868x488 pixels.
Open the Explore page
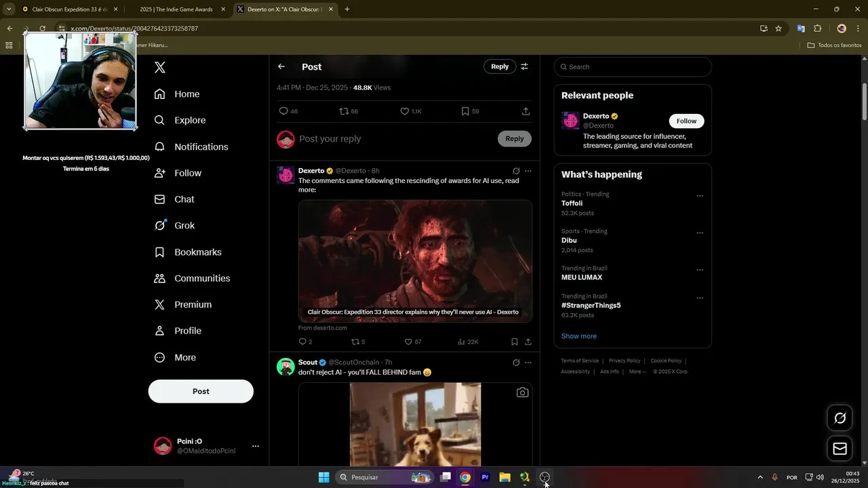coord(180,120)
